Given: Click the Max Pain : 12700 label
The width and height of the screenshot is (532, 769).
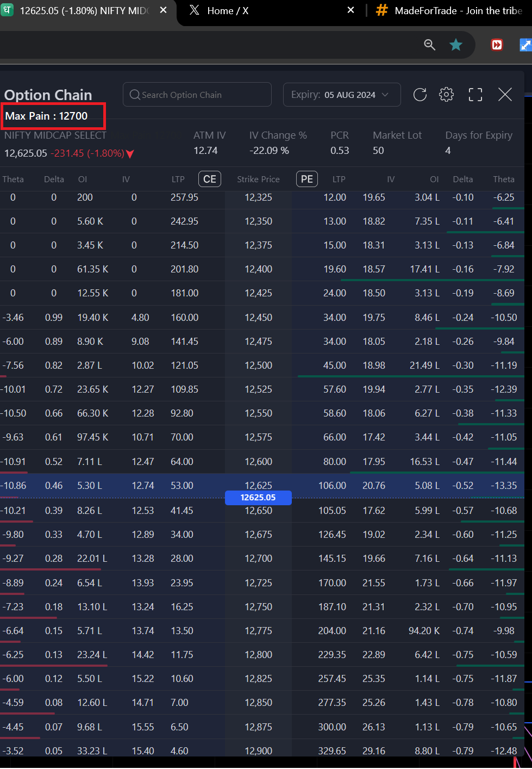Looking at the screenshot, I should [47, 116].
